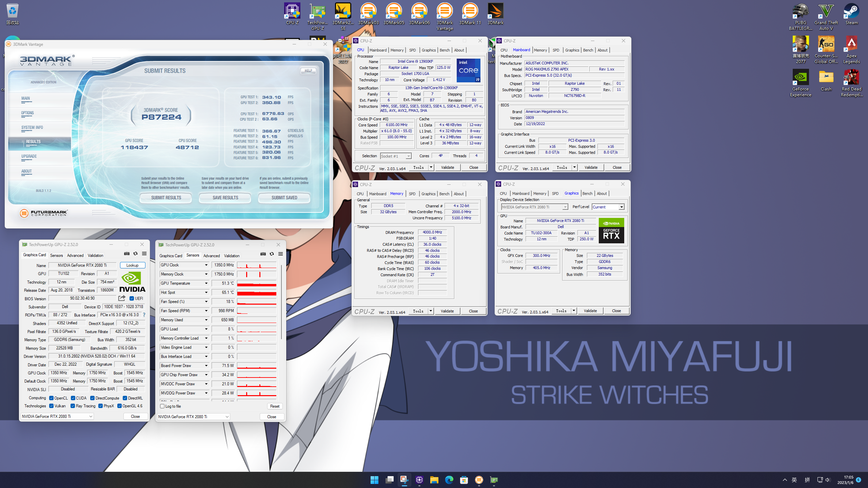Open File Explorer from taskbar

[434, 480]
